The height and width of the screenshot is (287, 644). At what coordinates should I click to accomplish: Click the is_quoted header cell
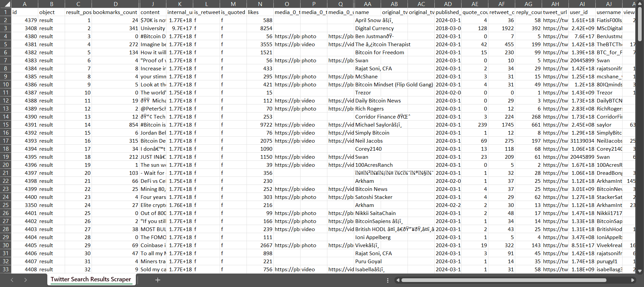(233, 12)
